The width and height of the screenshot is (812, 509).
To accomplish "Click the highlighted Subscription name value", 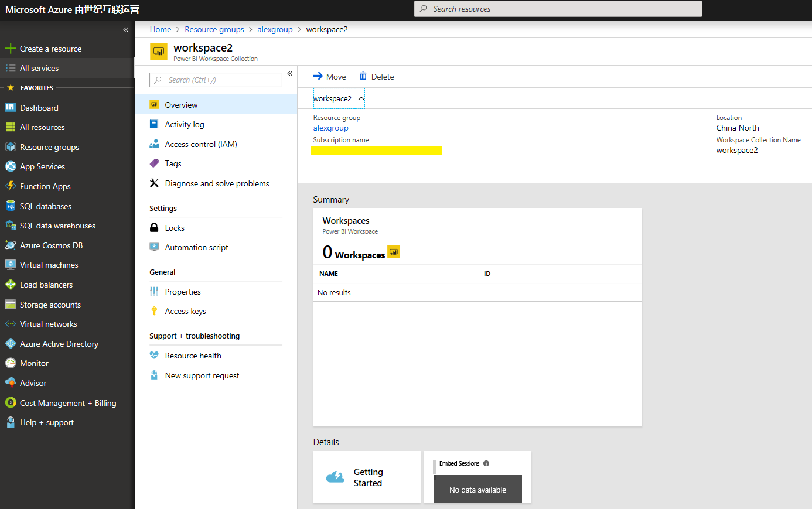I will pos(376,150).
